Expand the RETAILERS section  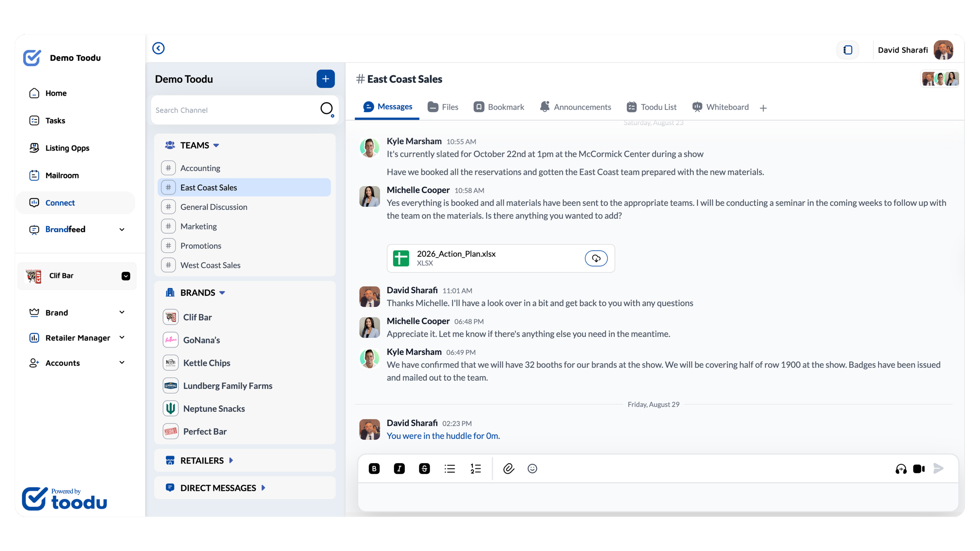click(230, 460)
